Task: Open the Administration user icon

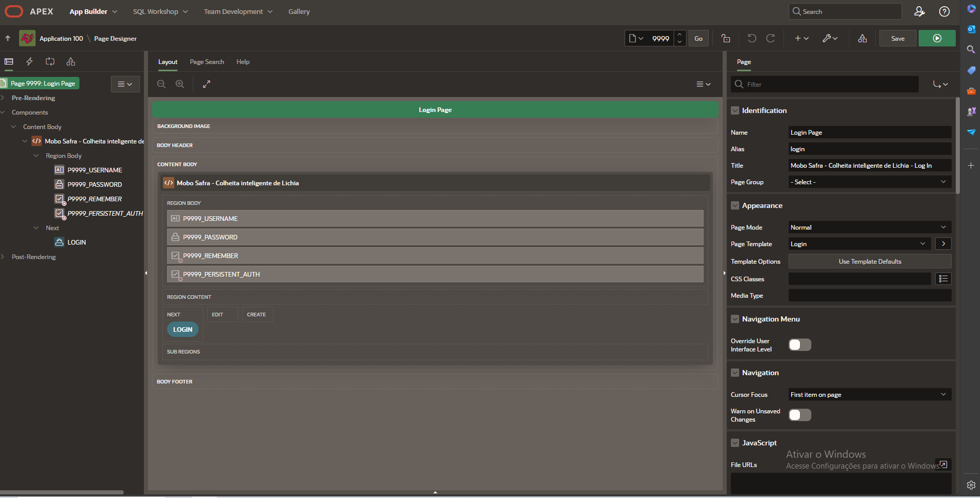Action: 919,11
